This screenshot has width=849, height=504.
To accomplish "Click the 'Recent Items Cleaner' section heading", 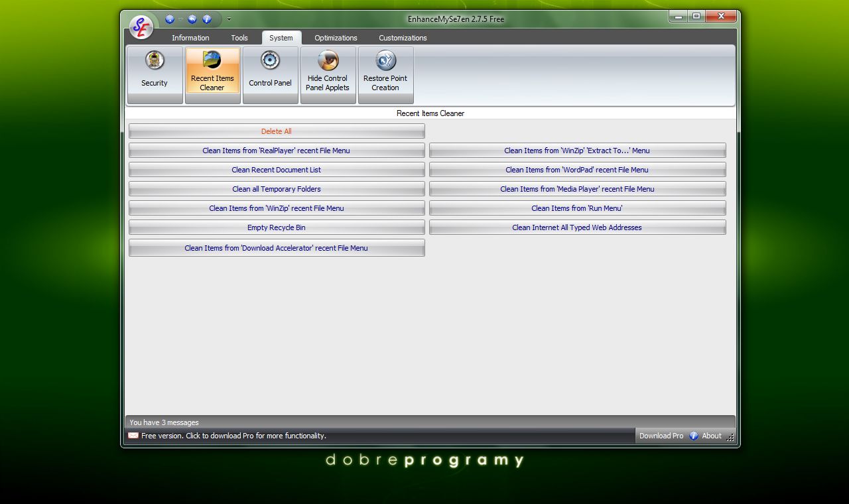I will 430,113.
